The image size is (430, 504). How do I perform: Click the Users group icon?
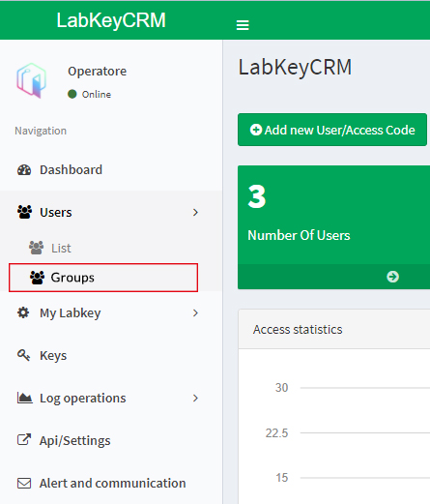tap(24, 212)
